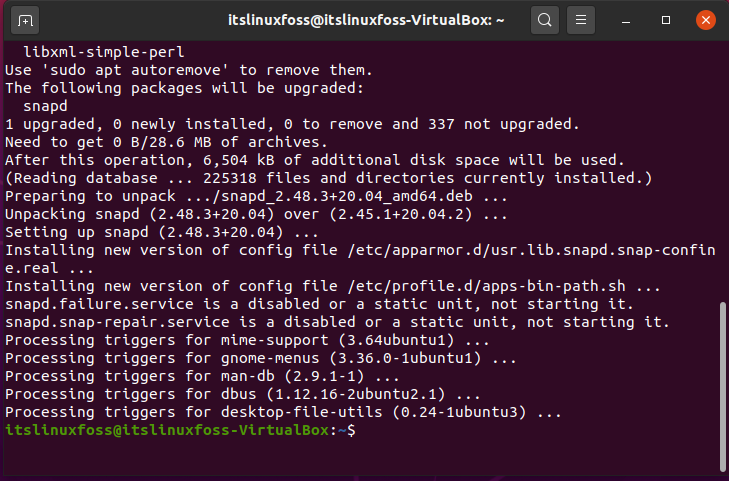Click the 'Setting up snapd' line
729x481 pixels.
pos(162,232)
